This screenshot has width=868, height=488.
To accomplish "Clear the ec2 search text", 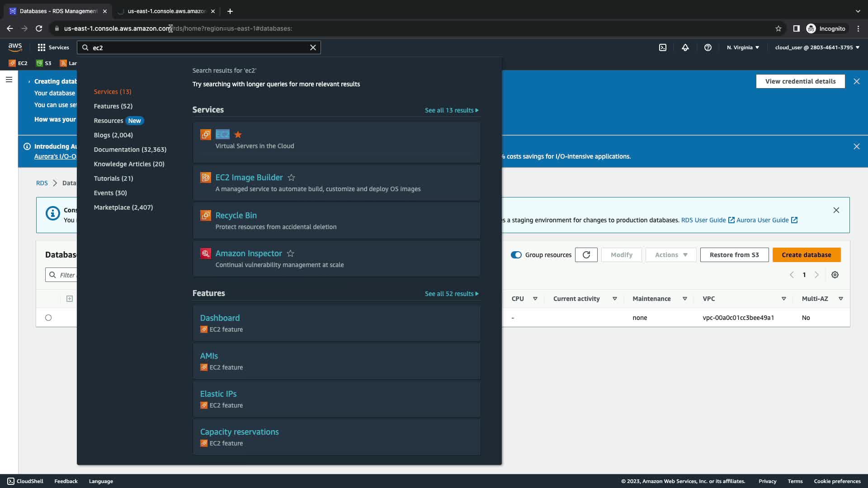I will tap(313, 47).
